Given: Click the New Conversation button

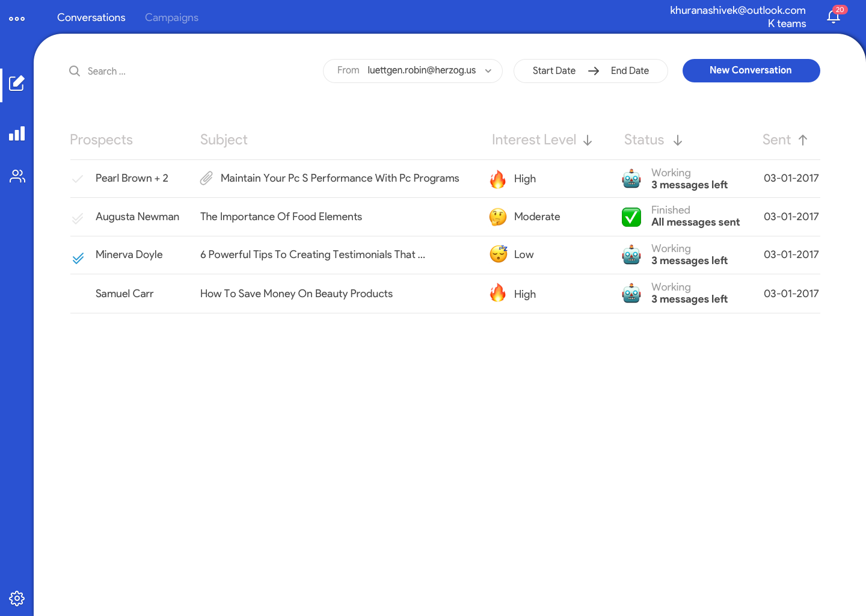Looking at the screenshot, I should (x=751, y=70).
